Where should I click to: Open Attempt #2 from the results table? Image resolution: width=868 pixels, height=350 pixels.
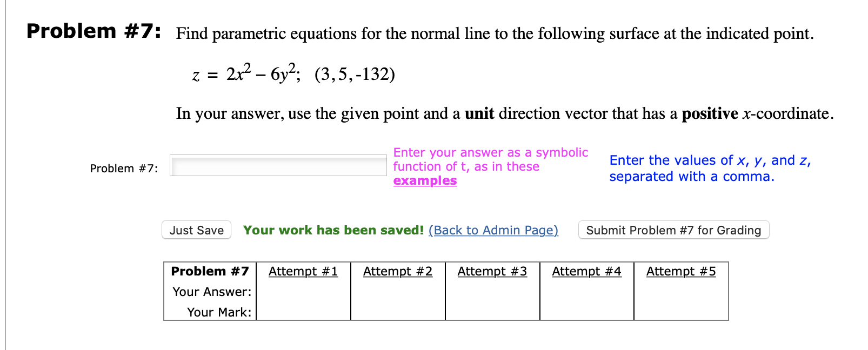pos(398,271)
